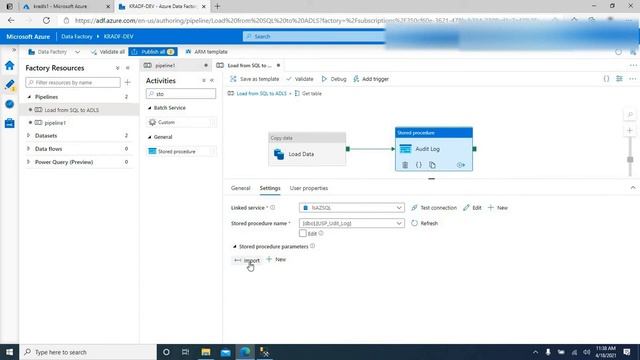Select the Audit Log stored procedure node

click(434, 149)
